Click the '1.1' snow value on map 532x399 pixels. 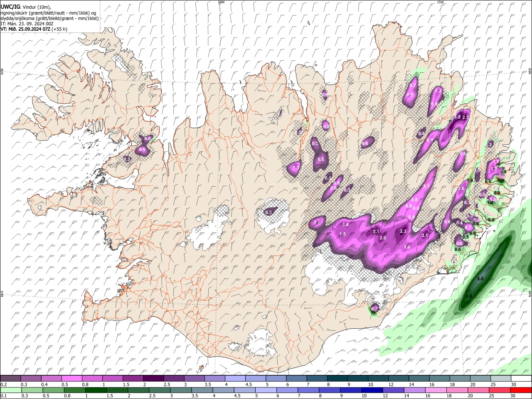(x=296, y=167)
